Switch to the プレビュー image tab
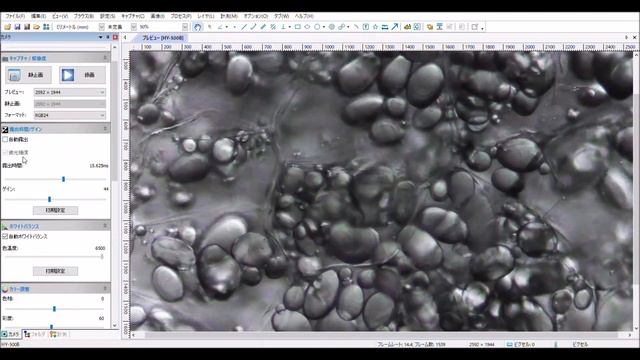Viewport: 640px width, 360px height. click(162, 38)
